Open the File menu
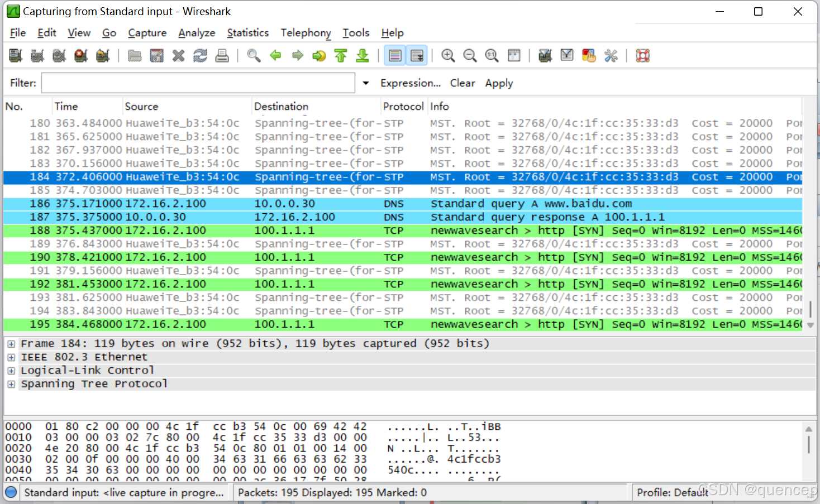This screenshot has width=820, height=504. 18,33
